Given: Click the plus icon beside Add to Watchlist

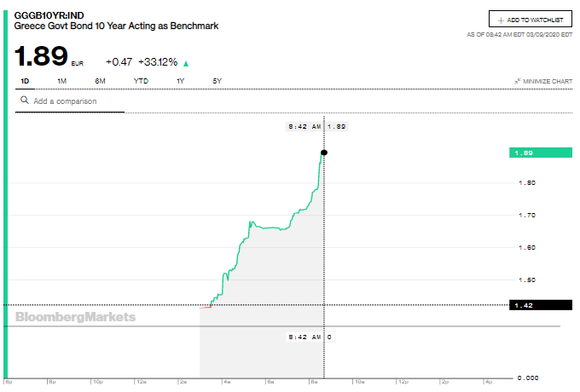Looking at the screenshot, I should pos(501,20).
